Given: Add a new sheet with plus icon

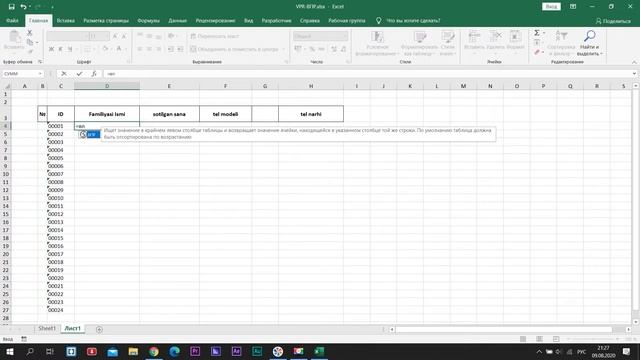Looking at the screenshot, I should coord(99,329).
